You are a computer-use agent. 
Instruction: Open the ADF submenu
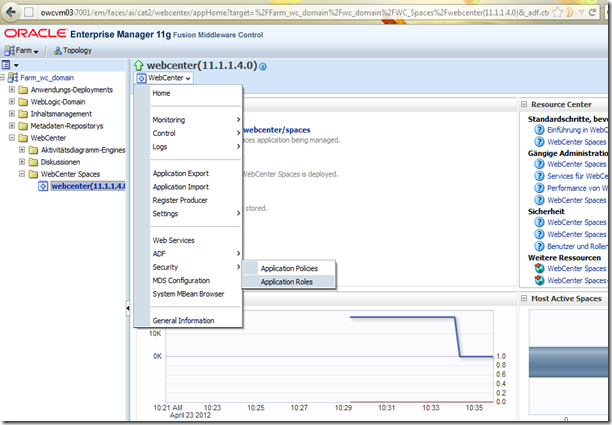196,254
